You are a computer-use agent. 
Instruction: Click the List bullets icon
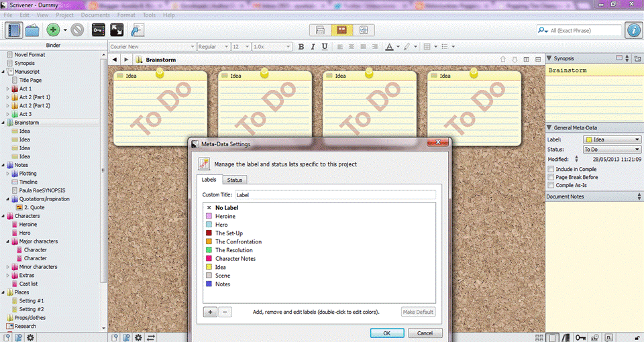(444, 46)
